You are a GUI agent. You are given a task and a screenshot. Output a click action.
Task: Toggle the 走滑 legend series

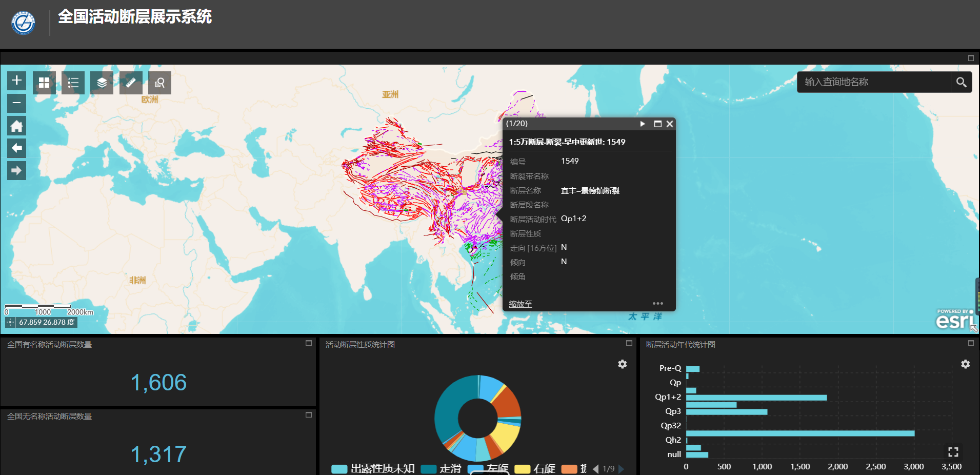[x=441, y=469]
